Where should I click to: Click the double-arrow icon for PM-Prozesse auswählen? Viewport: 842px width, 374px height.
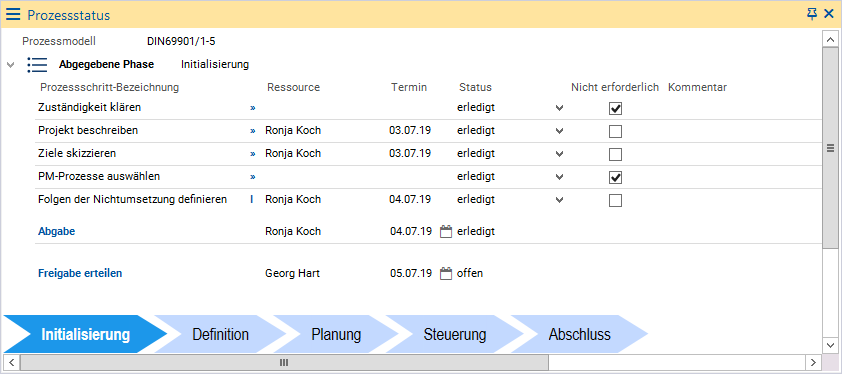(252, 177)
